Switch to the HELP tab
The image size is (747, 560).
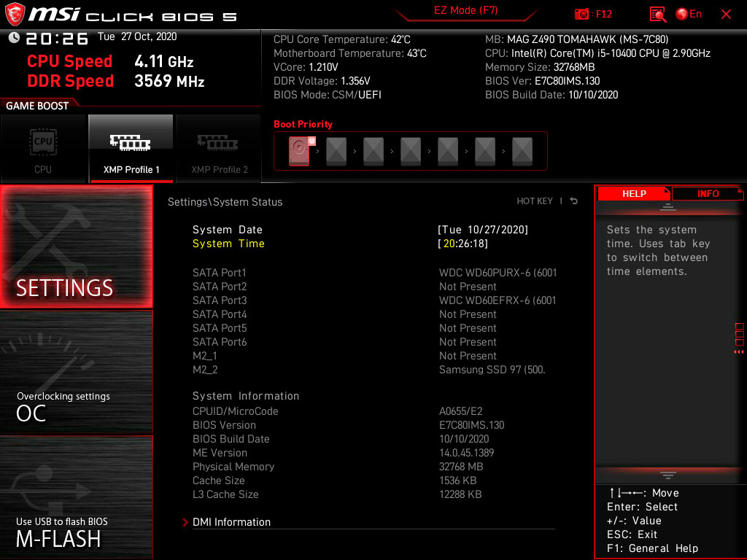tap(634, 194)
